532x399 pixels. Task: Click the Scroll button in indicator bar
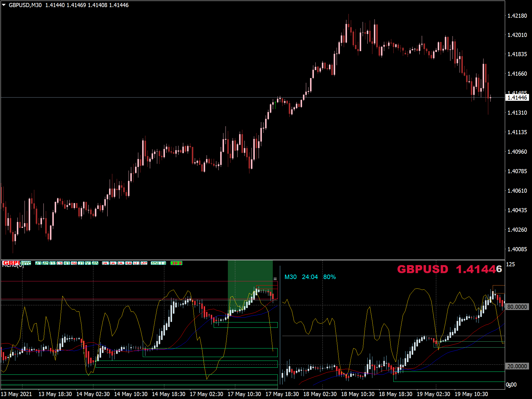tap(158, 263)
